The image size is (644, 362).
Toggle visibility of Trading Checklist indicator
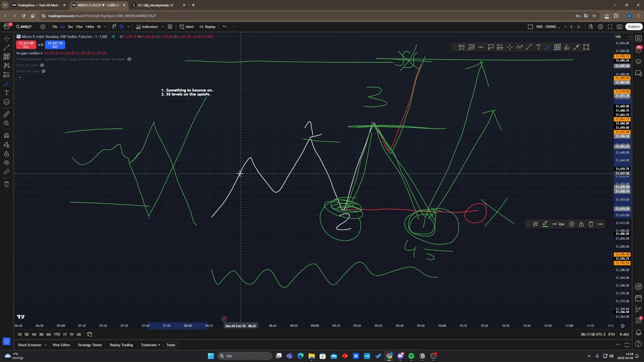pos(129,59)
